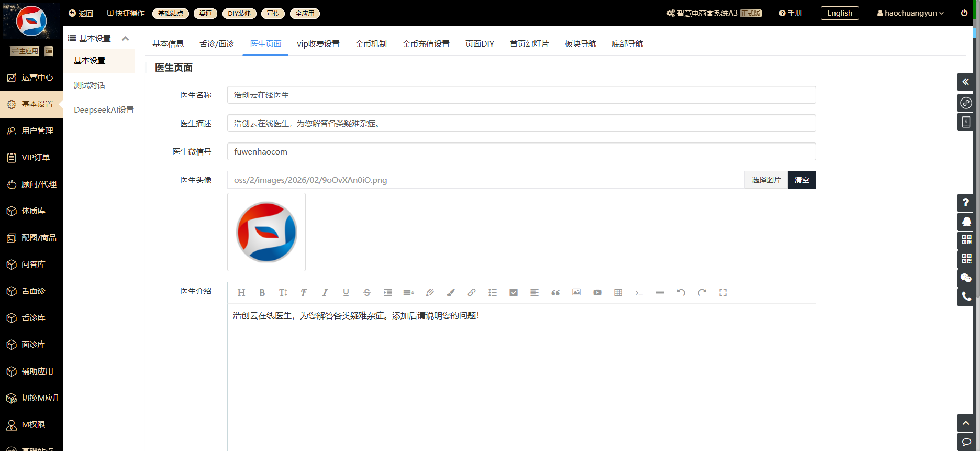Switch to the 基本信息 tab
Image resolution: width=980 pixels, height=451 pixels.
click(168, 44)
